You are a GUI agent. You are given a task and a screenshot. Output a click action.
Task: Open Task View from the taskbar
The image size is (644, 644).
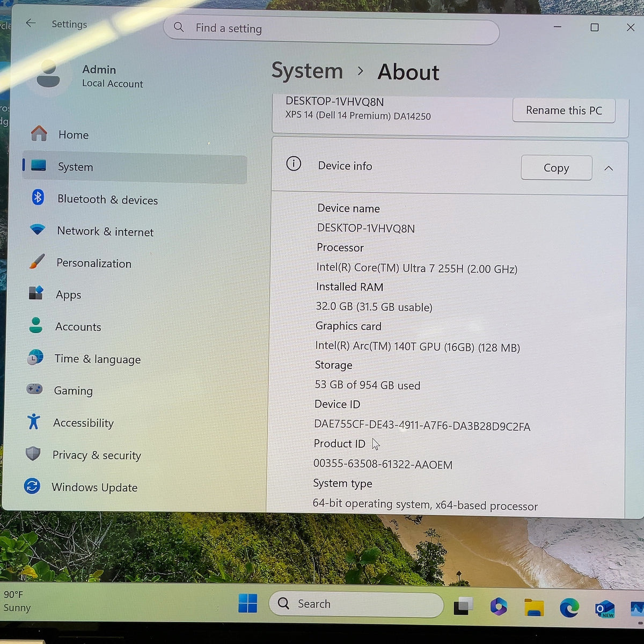[x=463, y=606]
